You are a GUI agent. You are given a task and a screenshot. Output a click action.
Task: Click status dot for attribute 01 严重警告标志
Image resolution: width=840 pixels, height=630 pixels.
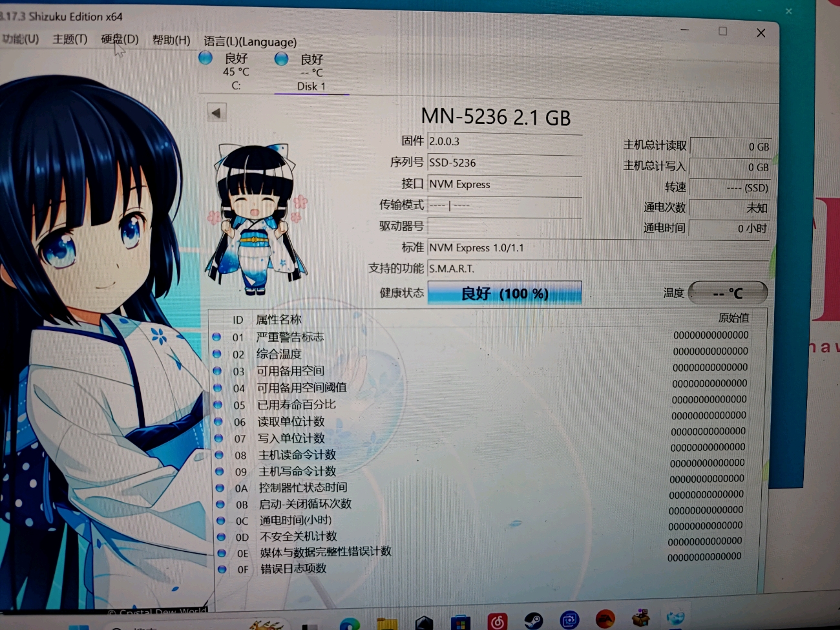point(217,337)
